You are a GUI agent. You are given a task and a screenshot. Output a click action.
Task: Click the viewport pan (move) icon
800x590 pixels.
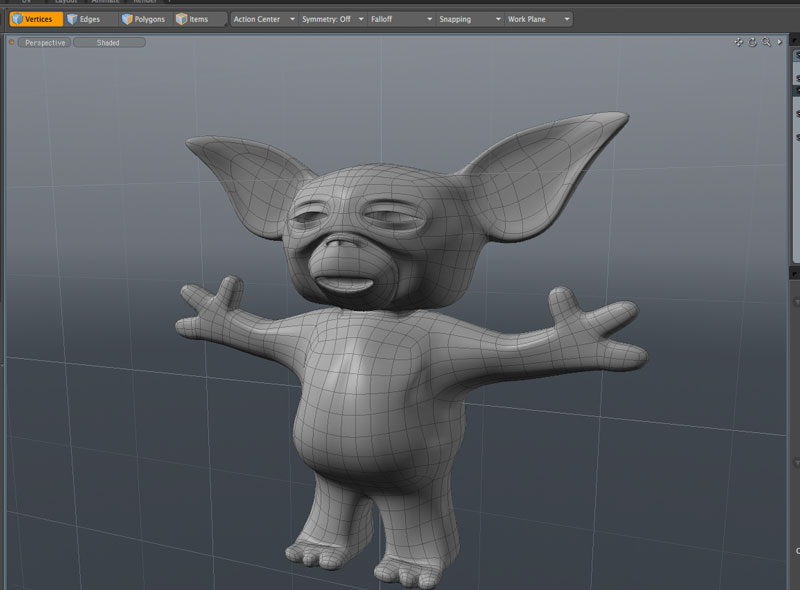[x=738, y=42]
